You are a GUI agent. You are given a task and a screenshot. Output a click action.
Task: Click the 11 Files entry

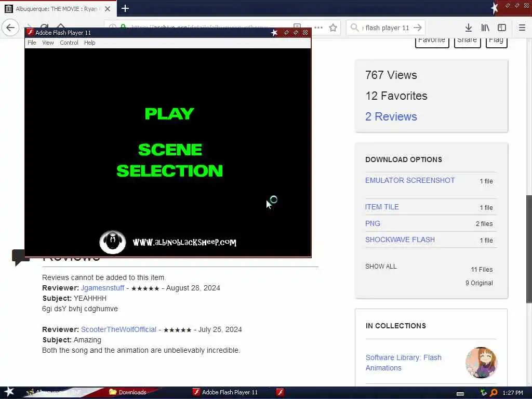[482, 270]
